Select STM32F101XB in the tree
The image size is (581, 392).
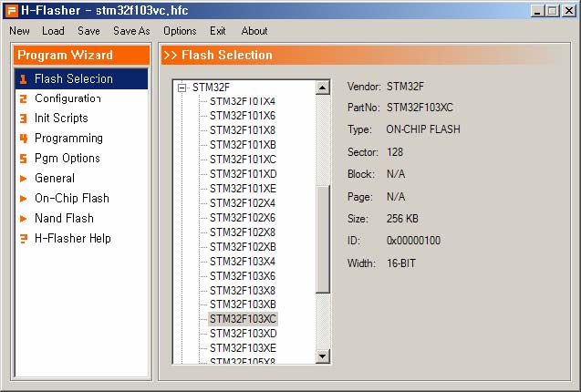(243, 145)
